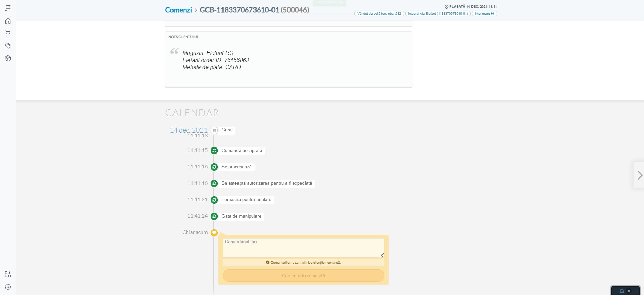Expand the right side panel chevron
Viewport: 644px width, 295px height.
tap(640, 175)
